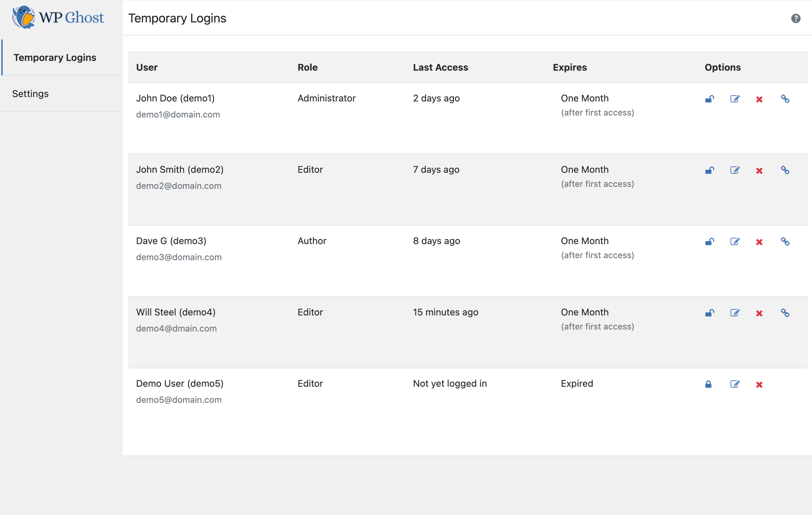The image size is (812, 515).
Task: Click the closed lock icon for Demo User
Action: pyautogui.click(x=708, y=384)
